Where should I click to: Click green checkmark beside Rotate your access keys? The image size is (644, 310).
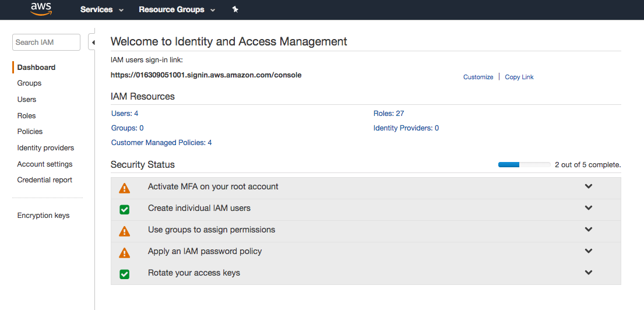pyautogui.click(x=124, y=274)
